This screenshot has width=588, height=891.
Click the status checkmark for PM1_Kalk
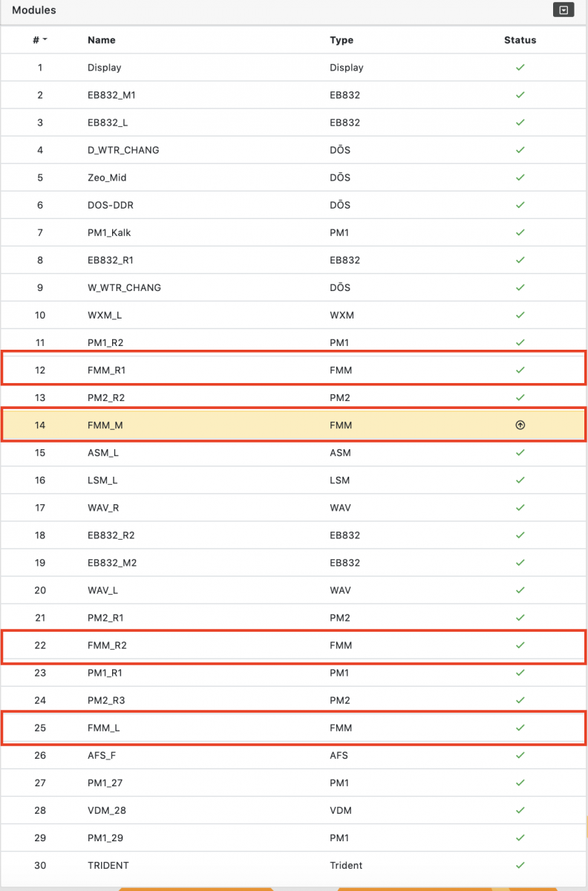(520, 232)
